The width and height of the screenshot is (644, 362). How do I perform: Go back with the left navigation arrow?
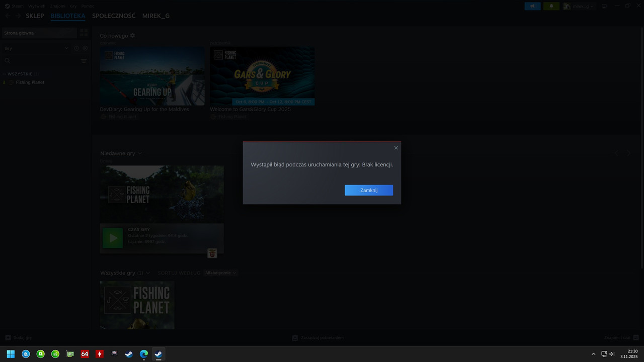point(8,16)
